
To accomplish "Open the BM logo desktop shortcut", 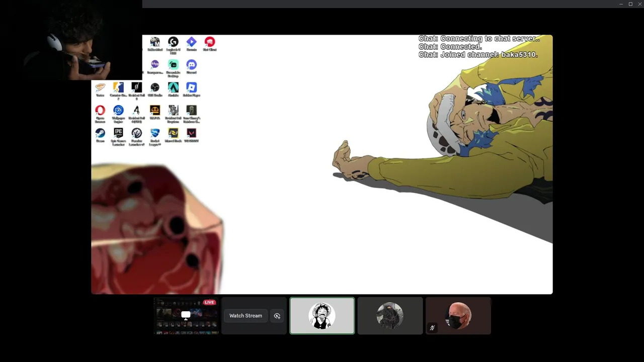I will (x=155, y=44).
